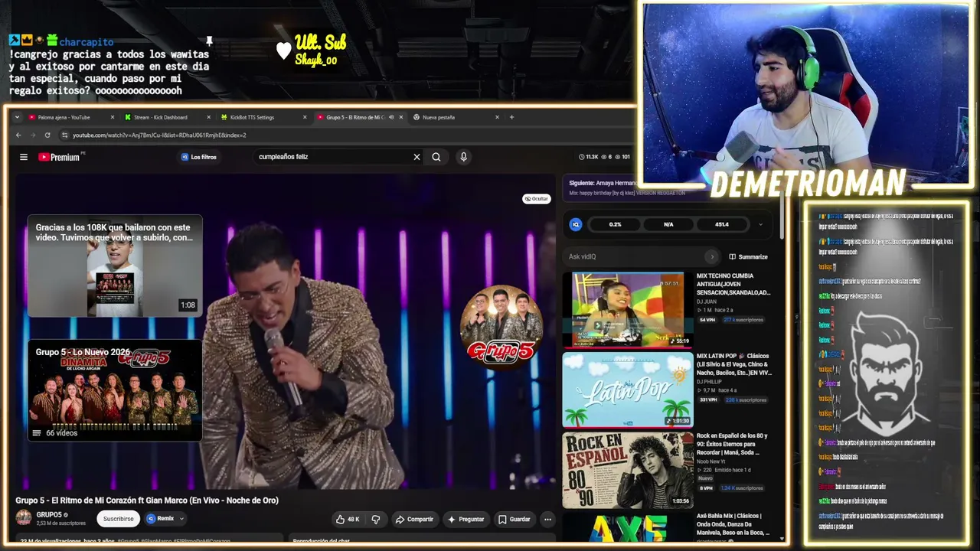
Task: Close the 'Paloma ajena - YouTube' tab
Action: pyautogui.click(x=113, y=117)
